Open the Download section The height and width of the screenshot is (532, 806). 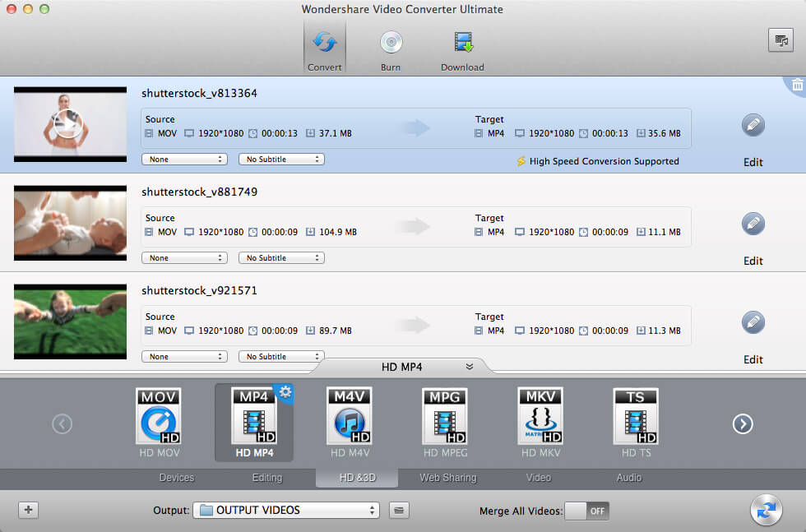click(462, 48)
